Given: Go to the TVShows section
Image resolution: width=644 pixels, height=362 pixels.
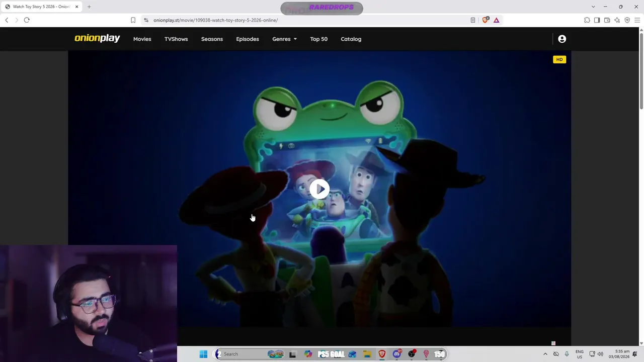Looking at the screenshot, I should click(176, 39).
